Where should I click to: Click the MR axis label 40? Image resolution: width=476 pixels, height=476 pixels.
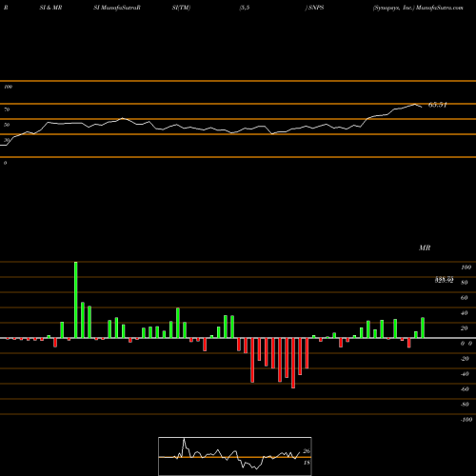tap(465, 313)
